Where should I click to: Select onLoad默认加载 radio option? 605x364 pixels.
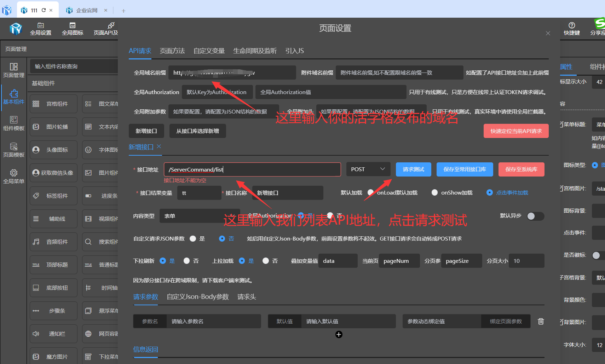pyautogui.click(x=371, y=192)
